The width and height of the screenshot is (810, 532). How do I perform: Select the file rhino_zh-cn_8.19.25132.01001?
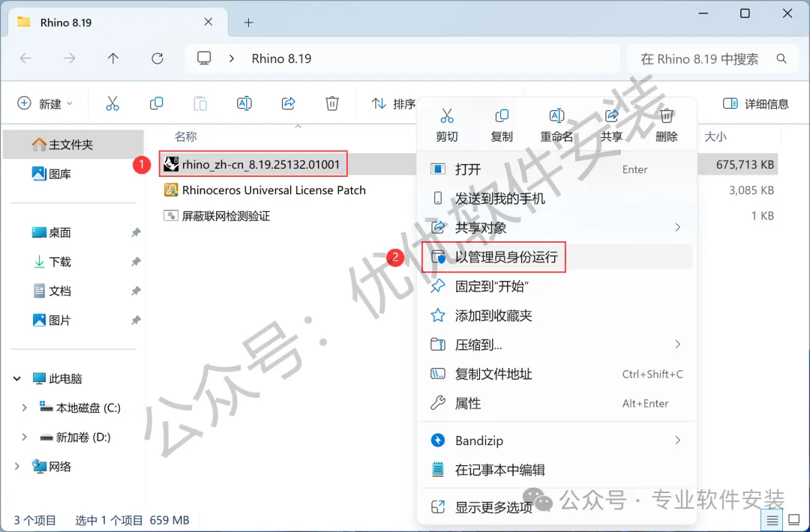(x=261, y=165)
